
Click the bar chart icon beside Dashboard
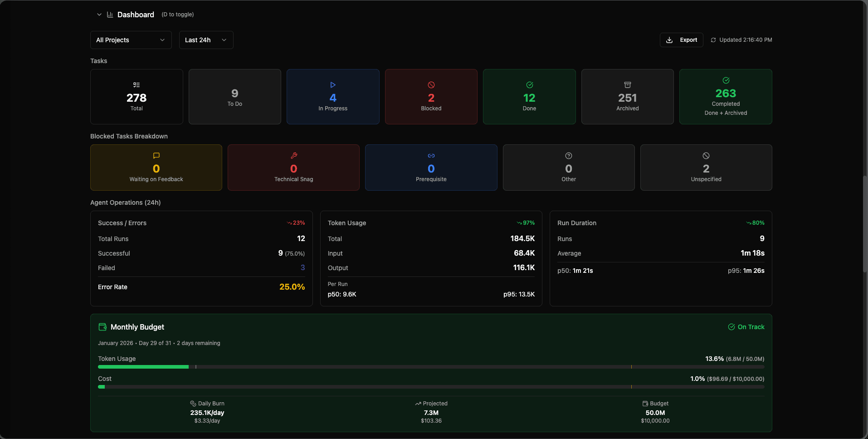(110, 15)
